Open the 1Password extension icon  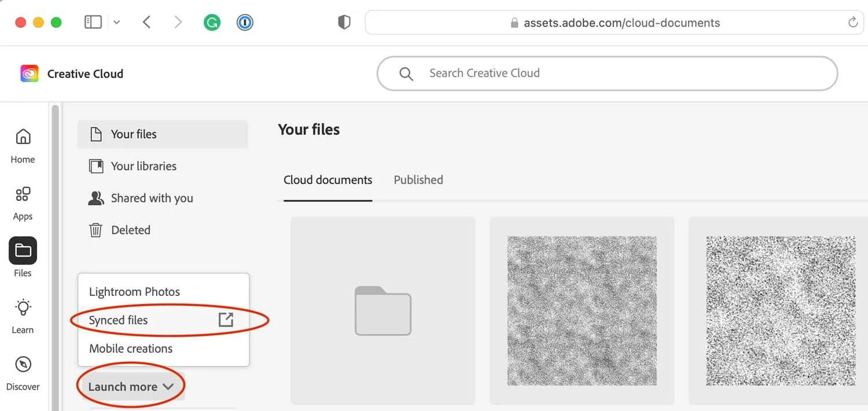pos(245,23)
